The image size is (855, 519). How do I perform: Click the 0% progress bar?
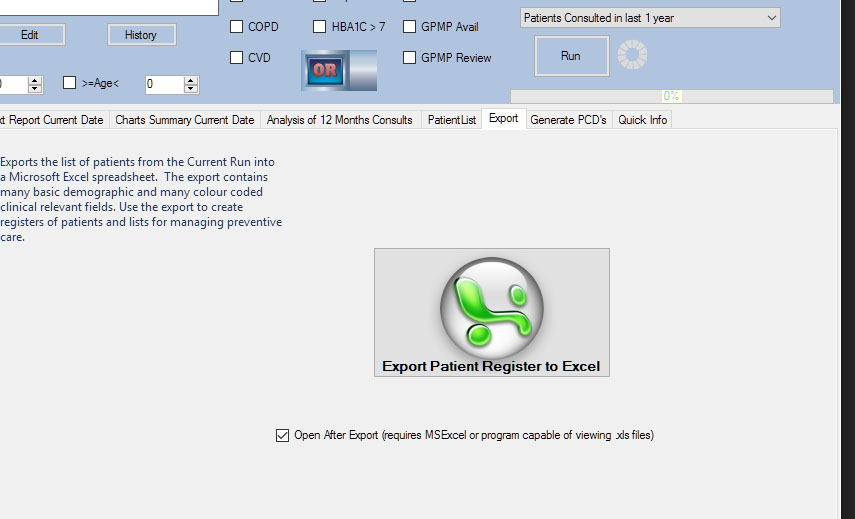click(x=671, y=96)
